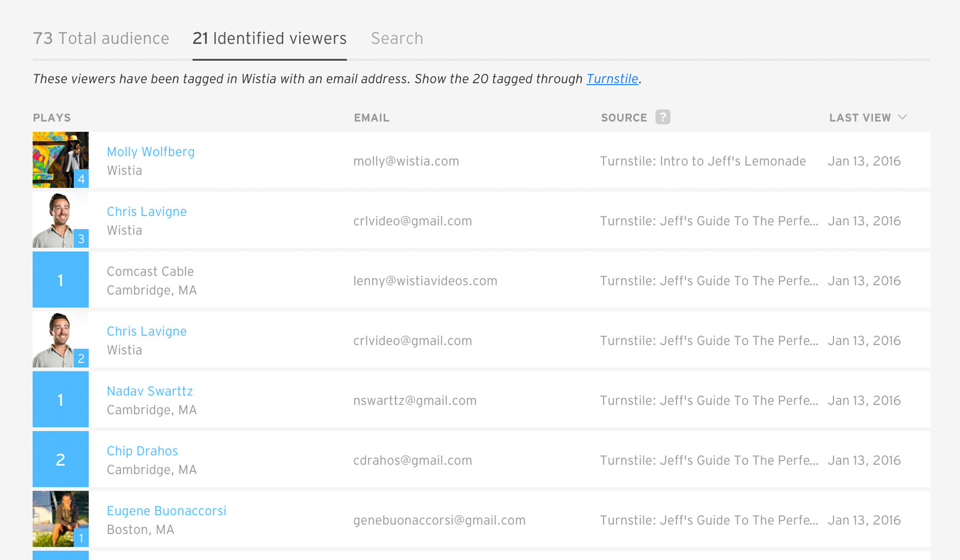
Task: Open Nadav Swarttz viewer link
Action: (150, 391)
